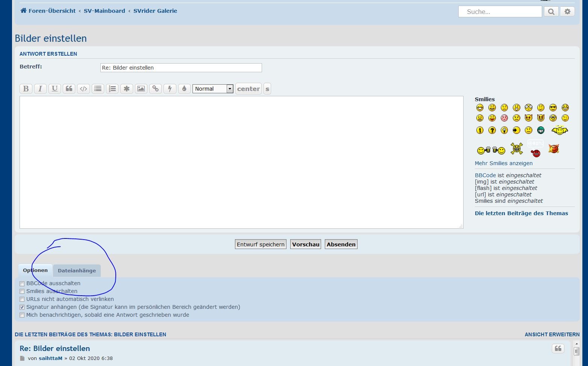Click into the Betreff subject field

(x=181, y=68)
